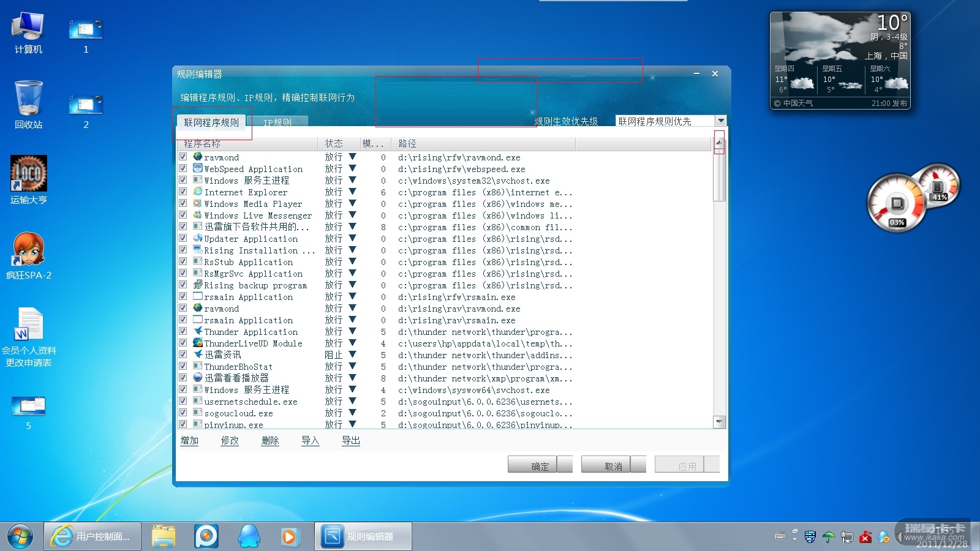The image size is (980, 551).
Task: Click the 增加 link to add rule
Action: 189,441
